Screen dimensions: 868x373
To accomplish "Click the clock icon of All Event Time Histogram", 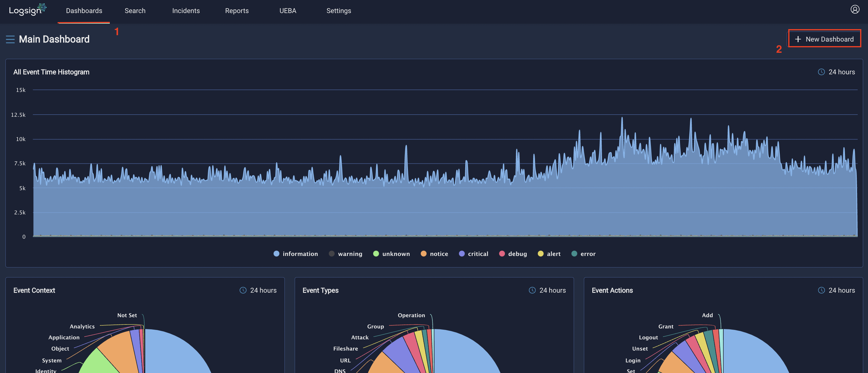I will [821, 72].
